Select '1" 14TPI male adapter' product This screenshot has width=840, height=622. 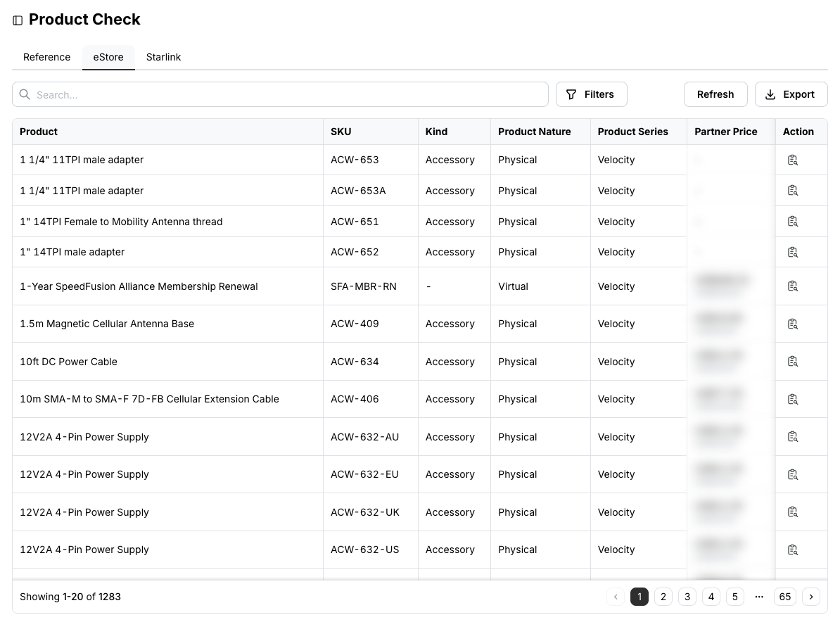coord(72,252)
